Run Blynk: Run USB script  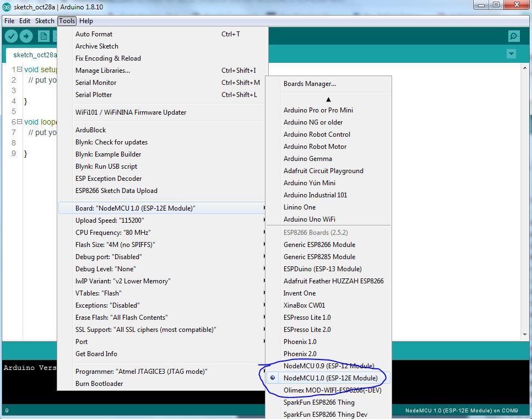pyautogui.click(x=162, y=166)
